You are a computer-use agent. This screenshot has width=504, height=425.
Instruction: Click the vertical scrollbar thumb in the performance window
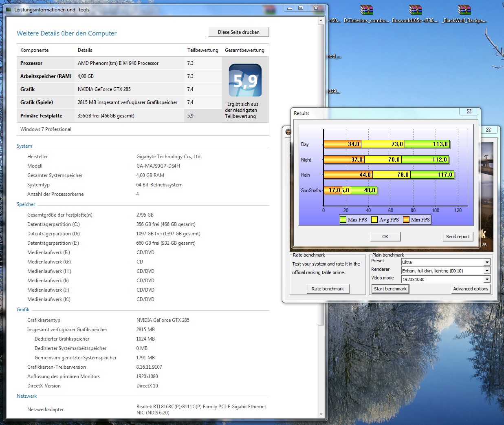click(x=321, y=175)
